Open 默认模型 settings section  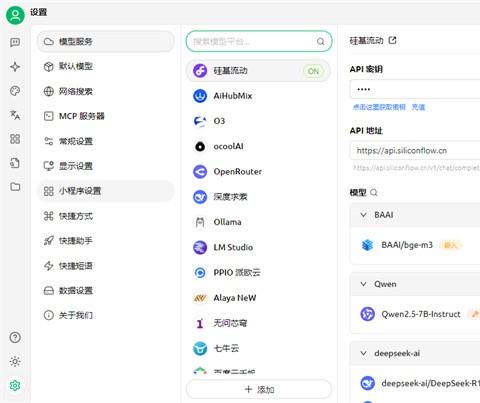pos(105,66)
